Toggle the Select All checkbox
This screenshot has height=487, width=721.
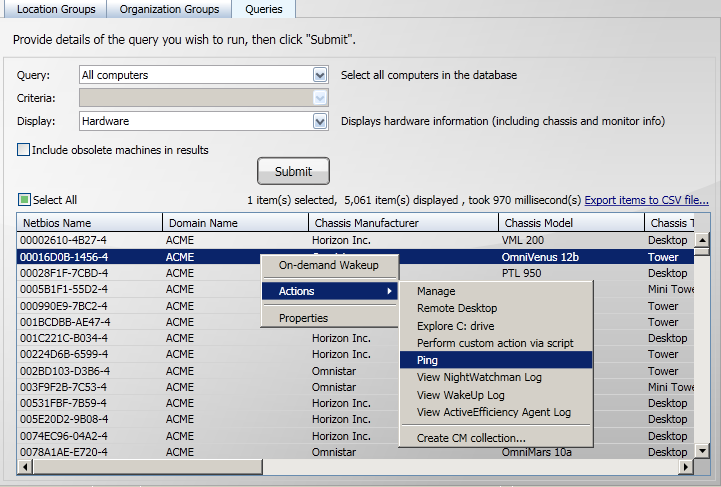point(25,200)
